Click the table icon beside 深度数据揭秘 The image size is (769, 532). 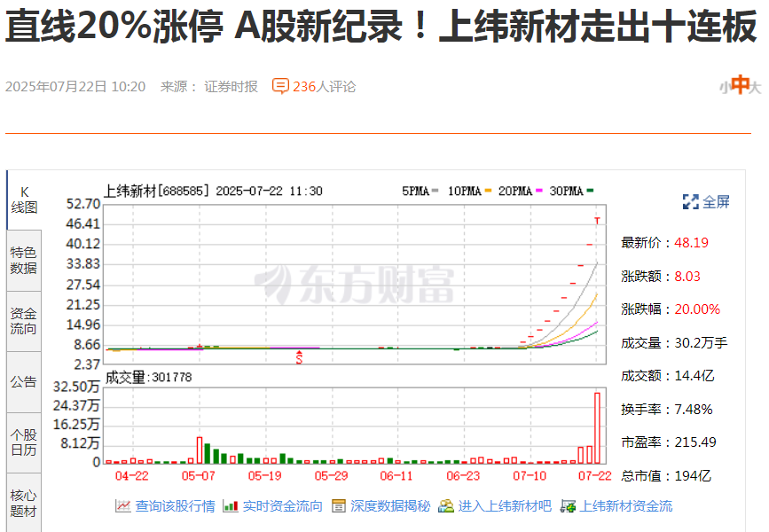pyautogui.click(x=339, y=506)
